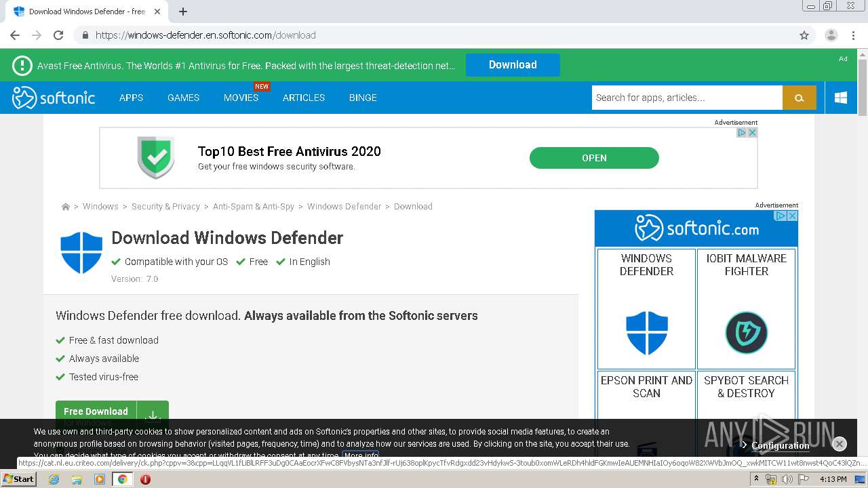
Task: Click the Softonic logo
Action: (x=54, y=98)
